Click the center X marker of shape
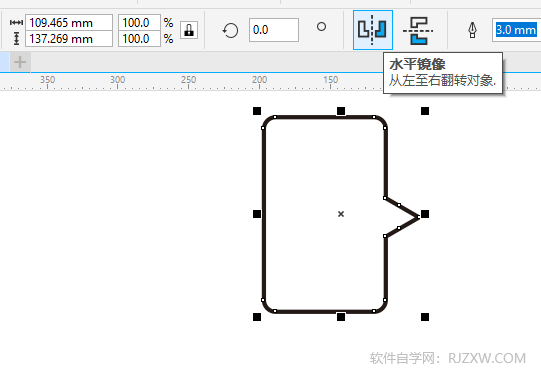The height and width of the screenshot is (378, 541). (x=341, y=214)
